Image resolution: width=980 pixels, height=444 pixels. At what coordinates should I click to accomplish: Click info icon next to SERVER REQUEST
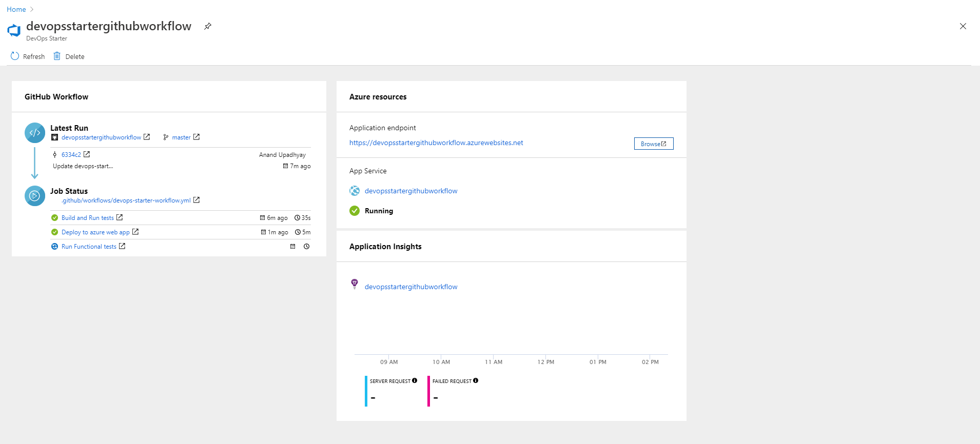click(415, 380)
